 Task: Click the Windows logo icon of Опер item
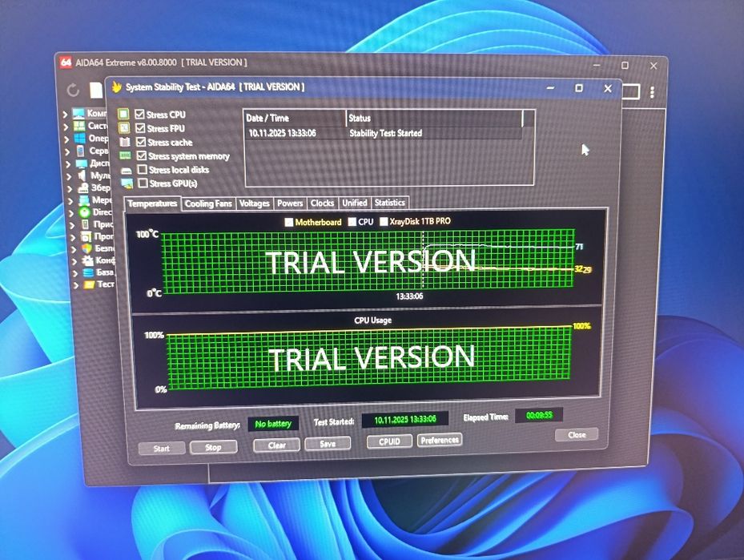[80, 138]
